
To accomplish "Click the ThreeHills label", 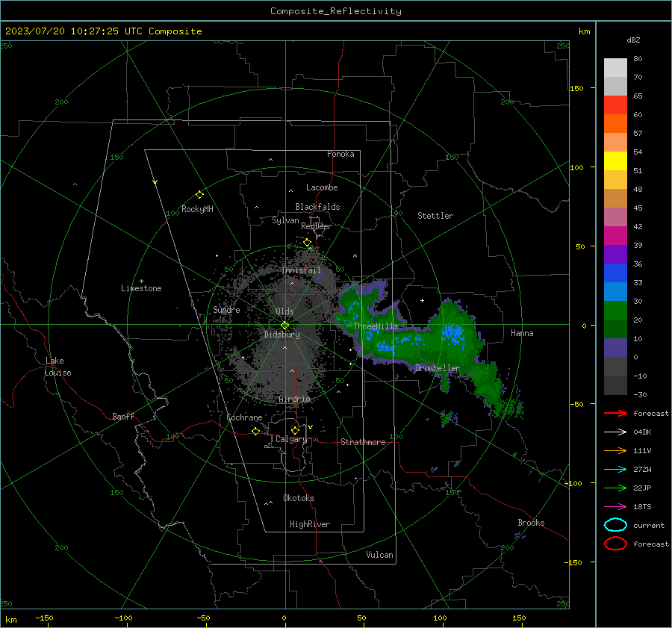I will click(376, 326).
